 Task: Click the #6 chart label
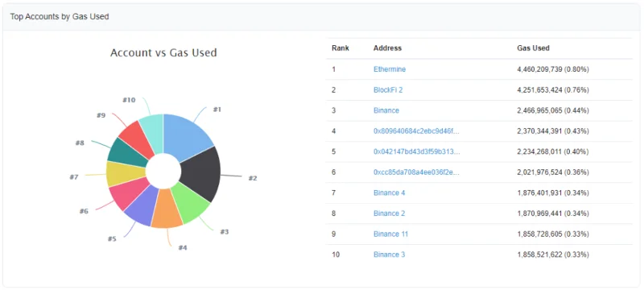[x=84, y=211]
